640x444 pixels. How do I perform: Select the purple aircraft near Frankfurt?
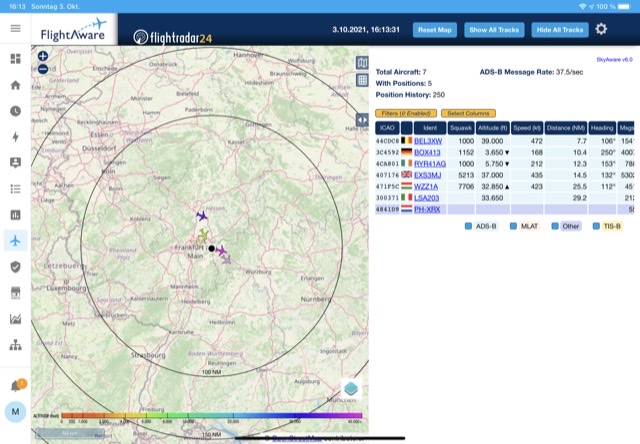click(221, 251)
